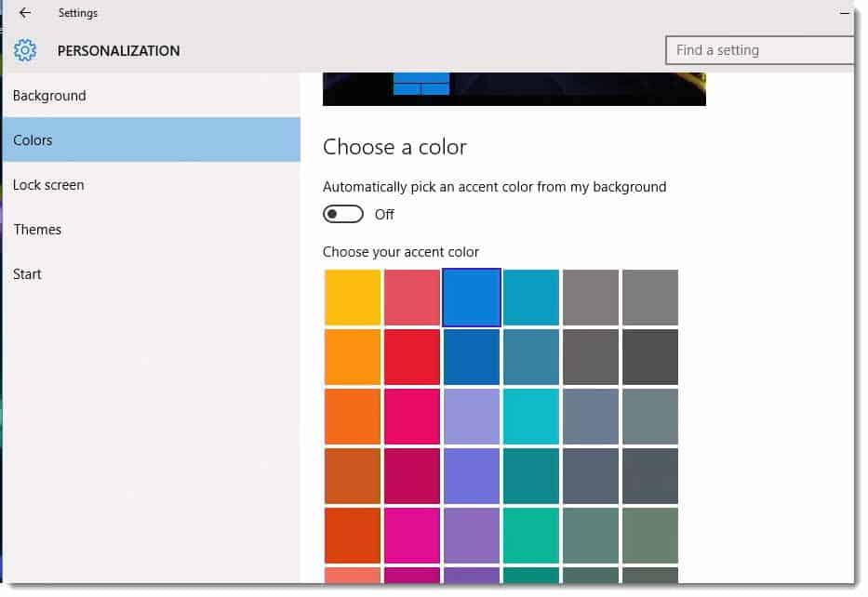
Task: Click the back arrow in Settings
Action: pyautogui.click(x=25, y=13)
